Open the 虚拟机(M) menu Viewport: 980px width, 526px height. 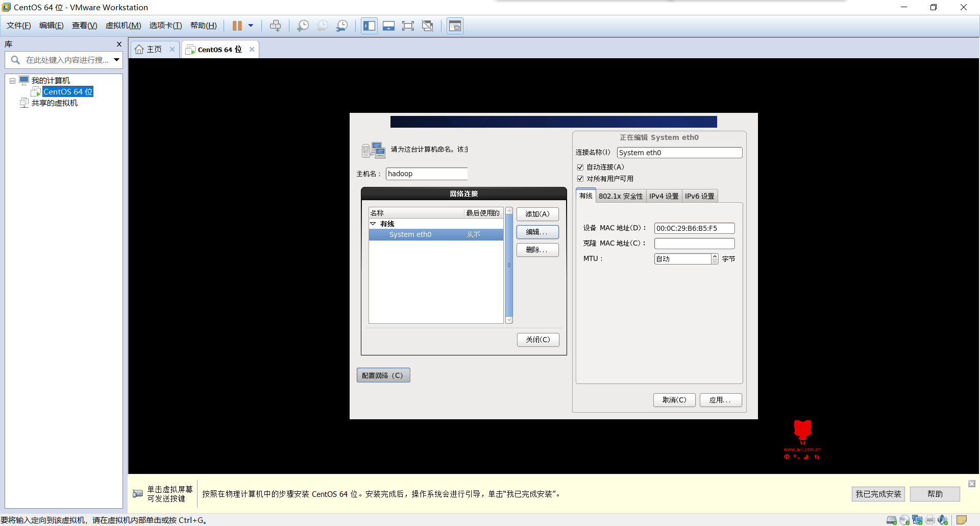coord(123,26)
